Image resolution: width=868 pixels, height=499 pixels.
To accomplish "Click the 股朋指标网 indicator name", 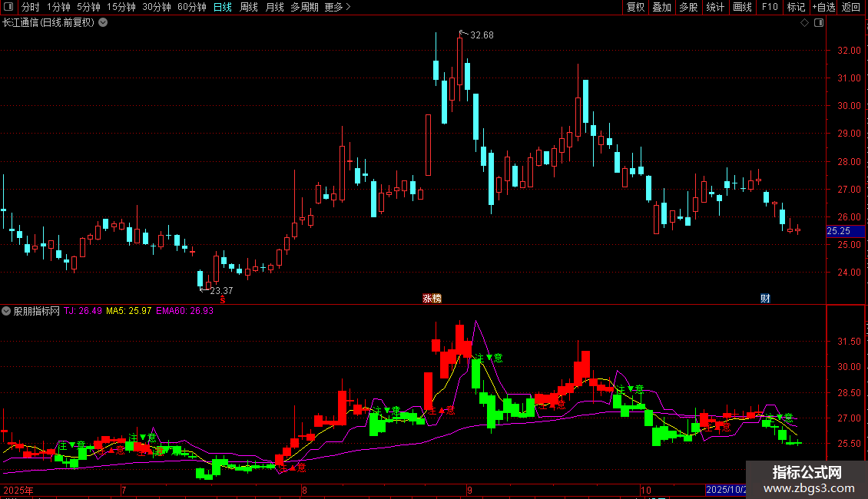I will [x=37, y=311].
